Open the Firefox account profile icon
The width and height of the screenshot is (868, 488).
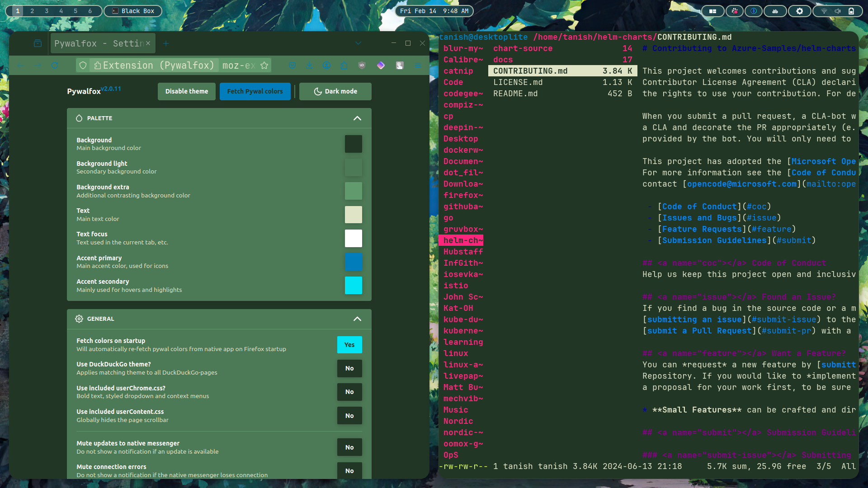pos(326,66)
